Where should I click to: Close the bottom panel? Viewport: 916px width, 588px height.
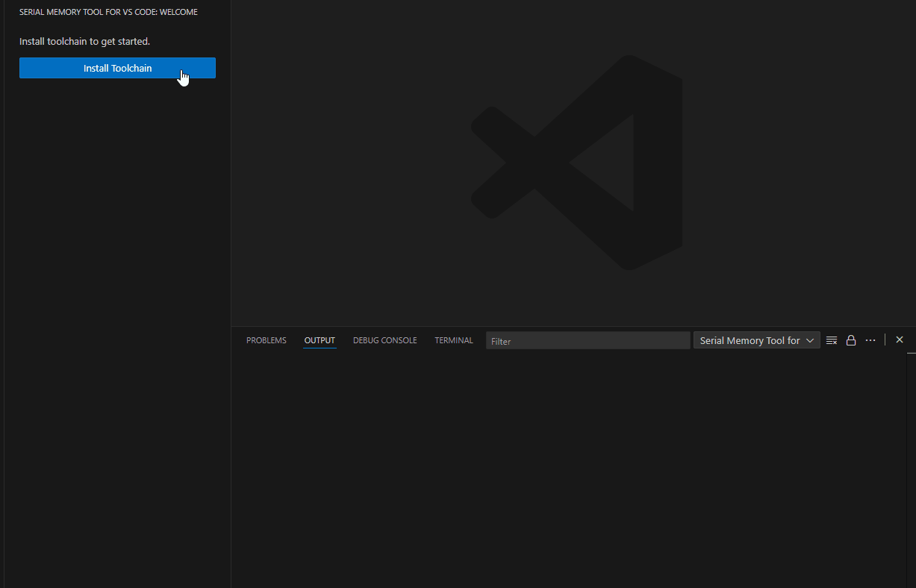point(899,340)
